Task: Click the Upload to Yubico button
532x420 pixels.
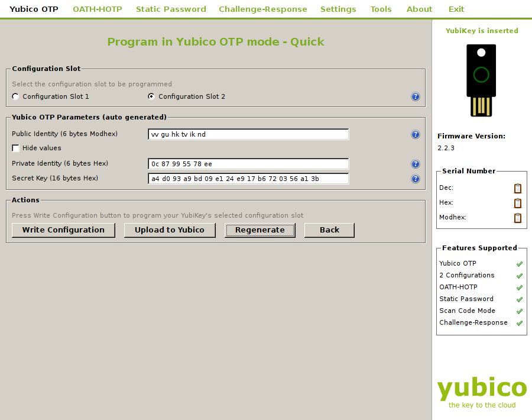Action: pyautogui.click(x=170, y=230)
